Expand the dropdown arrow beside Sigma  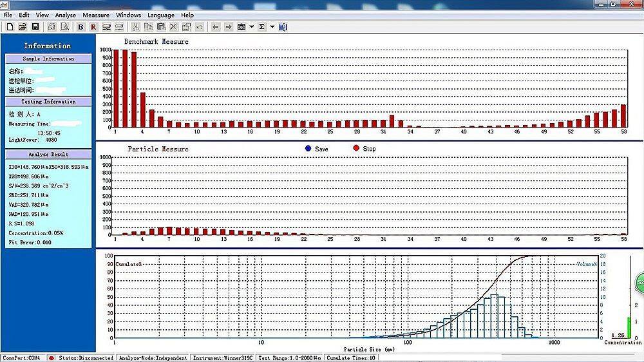(x=272, y=27)
